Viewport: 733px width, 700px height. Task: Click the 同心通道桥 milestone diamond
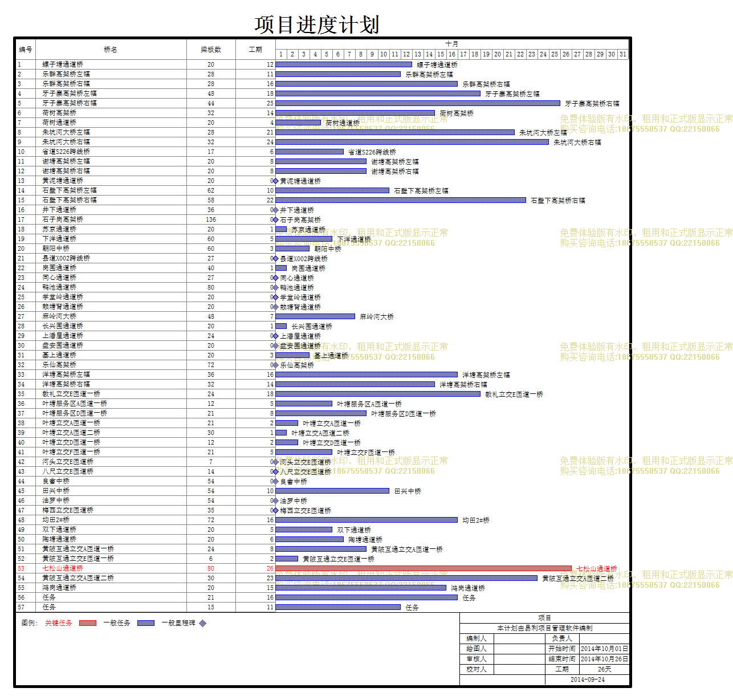(276, 278)
